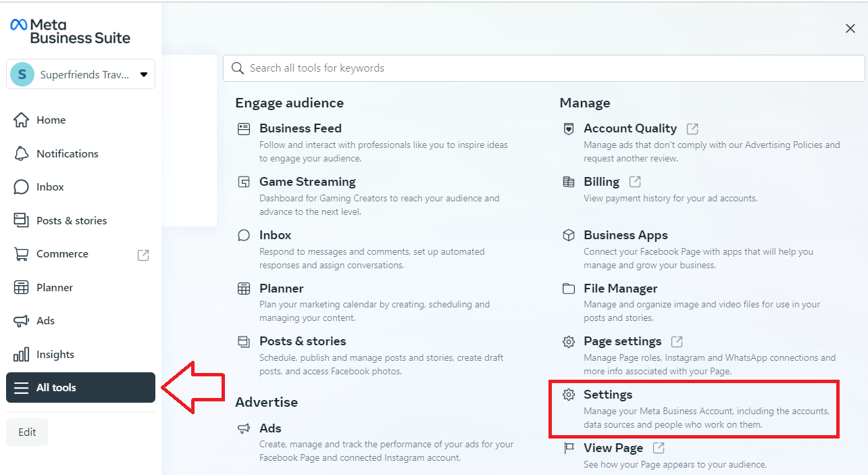Screen dimensions: 868x475
Task: Click the external link icon beside Commerce
Action: [143, 255]
